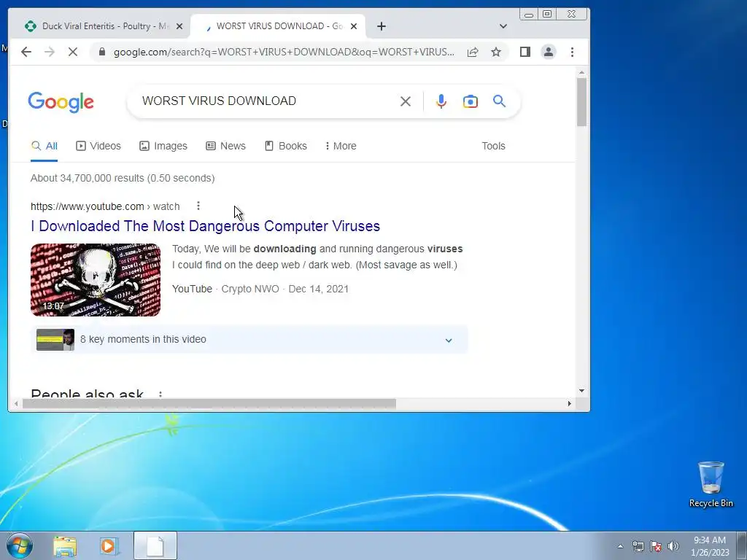747x560 pixels.
Task: Click the magnifier search button
Action: coord(499,101)
